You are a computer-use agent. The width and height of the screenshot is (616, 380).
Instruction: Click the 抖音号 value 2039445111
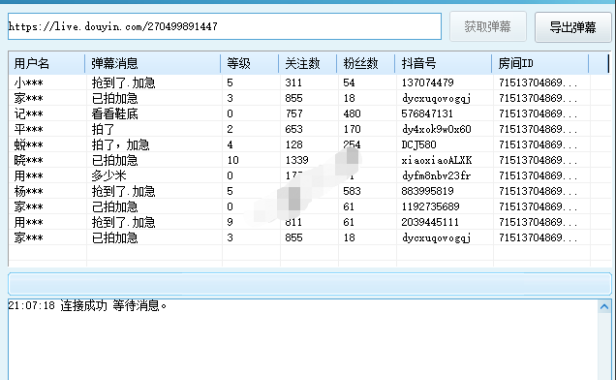[430, 222]
